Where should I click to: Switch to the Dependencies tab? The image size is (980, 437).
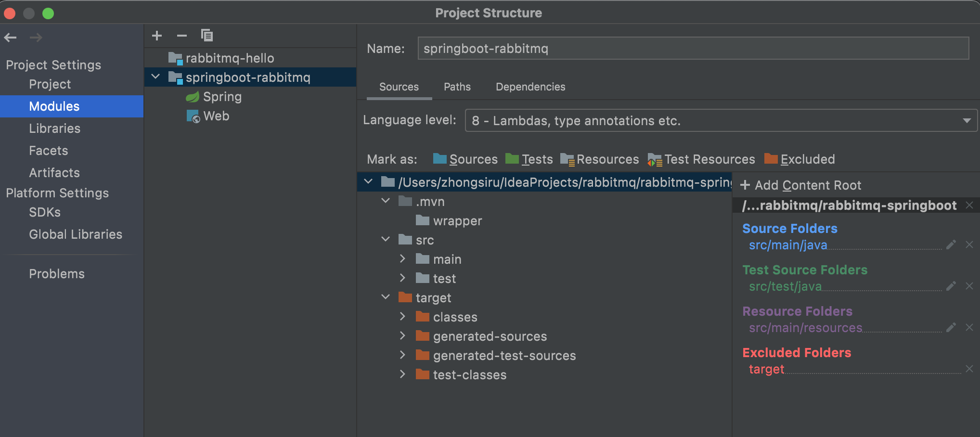click(530, 87)
